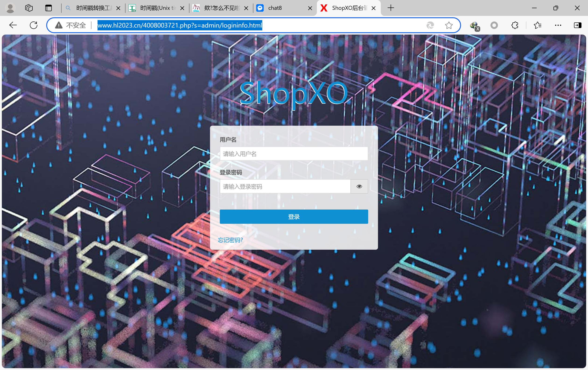Click the blue 登录 button
588x370 pixels.
coord(294,217)
